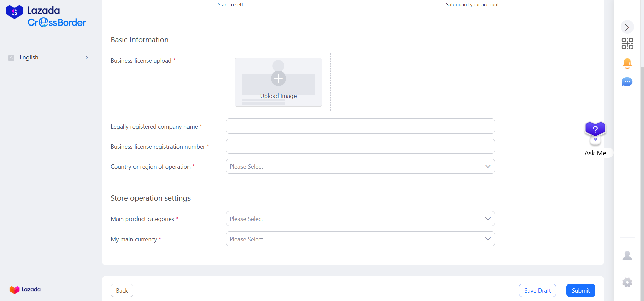Click the language icon beside English

(11, 58)
